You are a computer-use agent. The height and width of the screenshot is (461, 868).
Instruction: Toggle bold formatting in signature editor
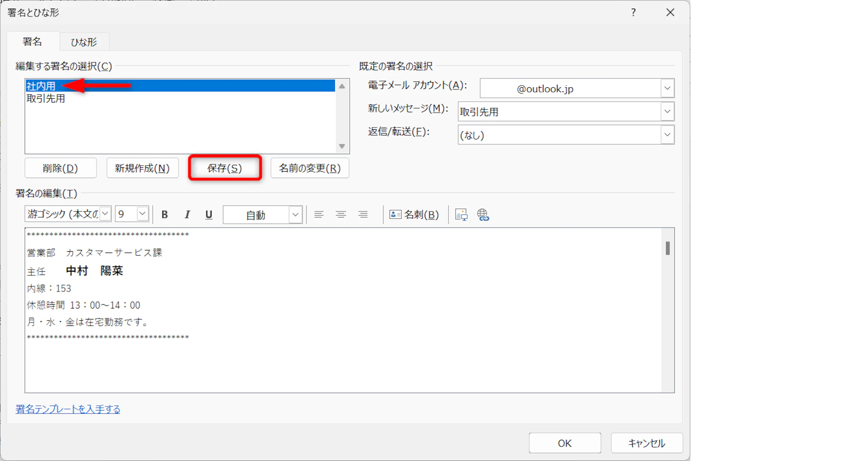[164, 215]
